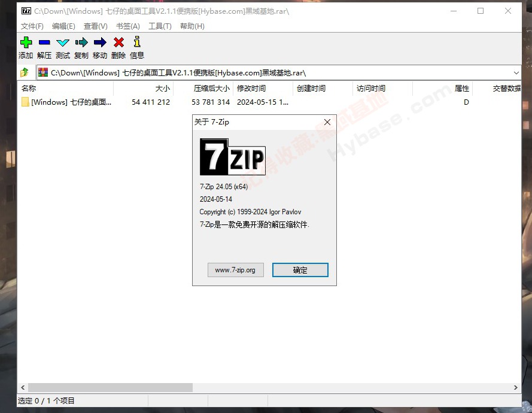This screenshot has height=413, width=532.
Task: Open the 文件(F) menu
Action: pos(32,26)
